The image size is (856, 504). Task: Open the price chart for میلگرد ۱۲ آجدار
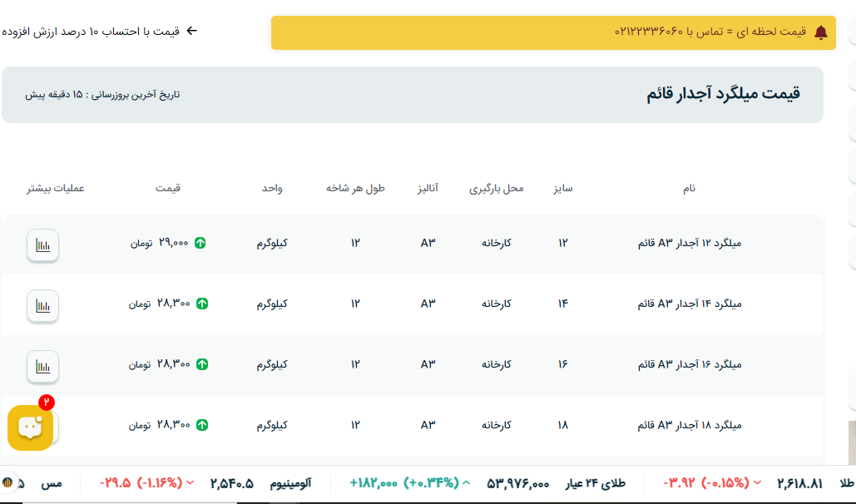click(x=42, y=245)
